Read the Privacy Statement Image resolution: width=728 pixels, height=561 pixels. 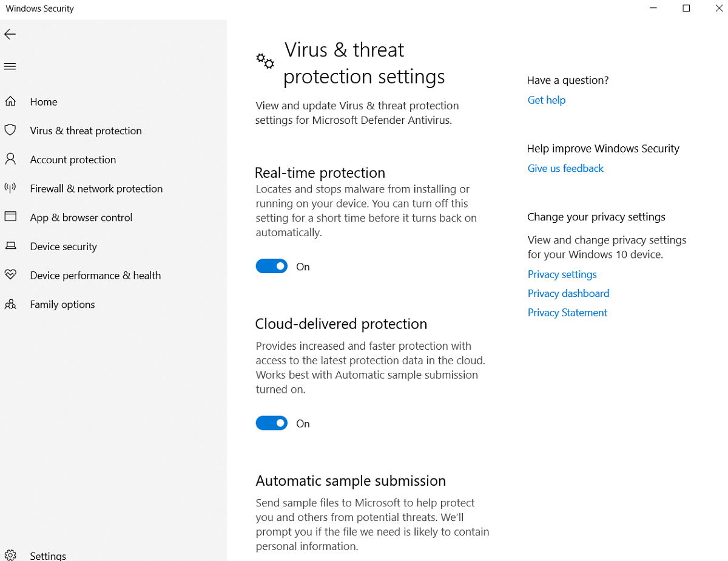point(567,312)
